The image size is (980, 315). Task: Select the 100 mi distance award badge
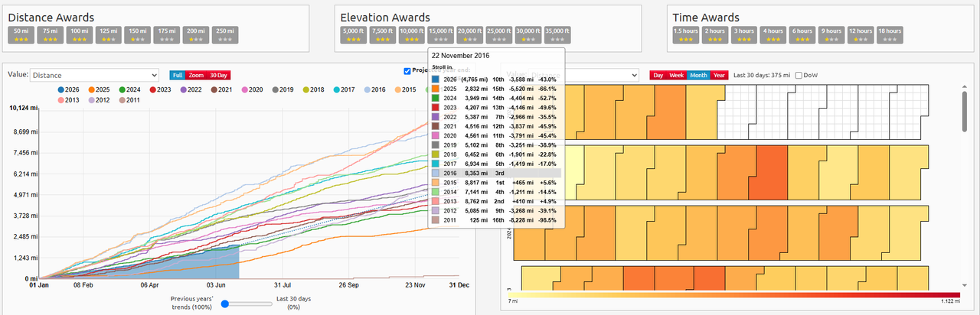point(79,34)
